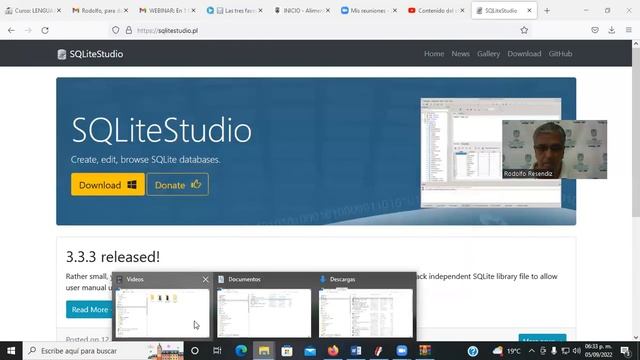Image resolution: width=640 pixels, height=360 pixels.
Task: Close the Mis reuniones tab
Action: point(395,11)
